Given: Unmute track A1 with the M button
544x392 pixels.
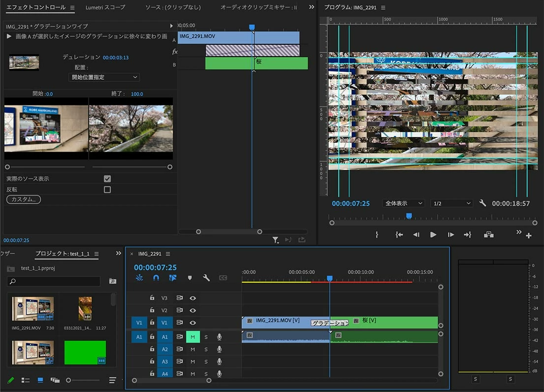Looking at the screenshot, I should [192, 337].
